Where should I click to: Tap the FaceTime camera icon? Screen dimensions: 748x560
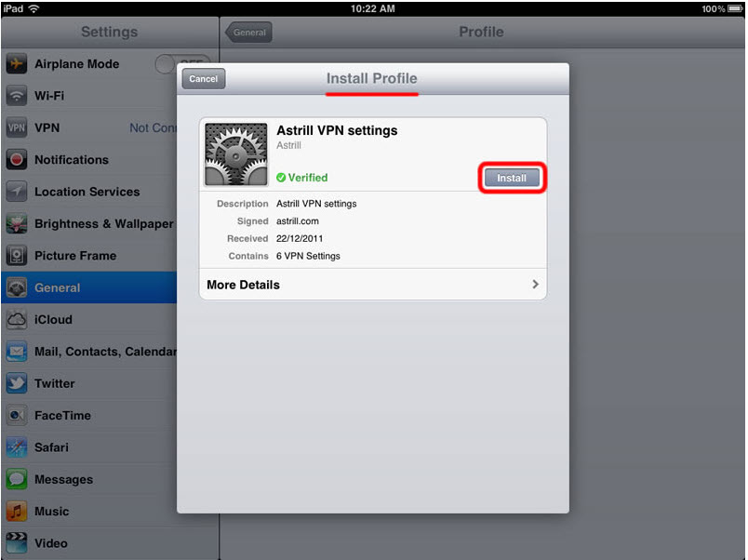pyautogui.click(x=17, y=415)
